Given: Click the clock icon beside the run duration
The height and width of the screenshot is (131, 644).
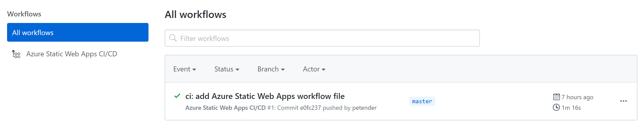Looking at the screenshot, I should (556, 108).
